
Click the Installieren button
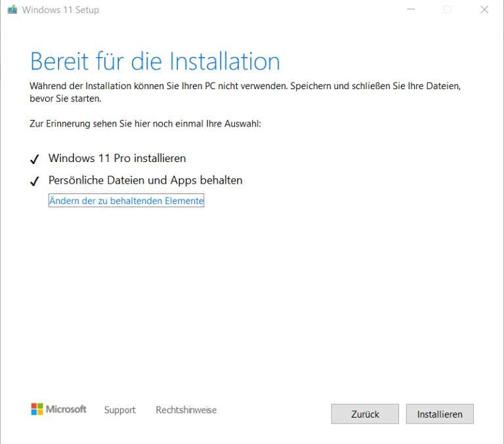[x=440, y=414]
